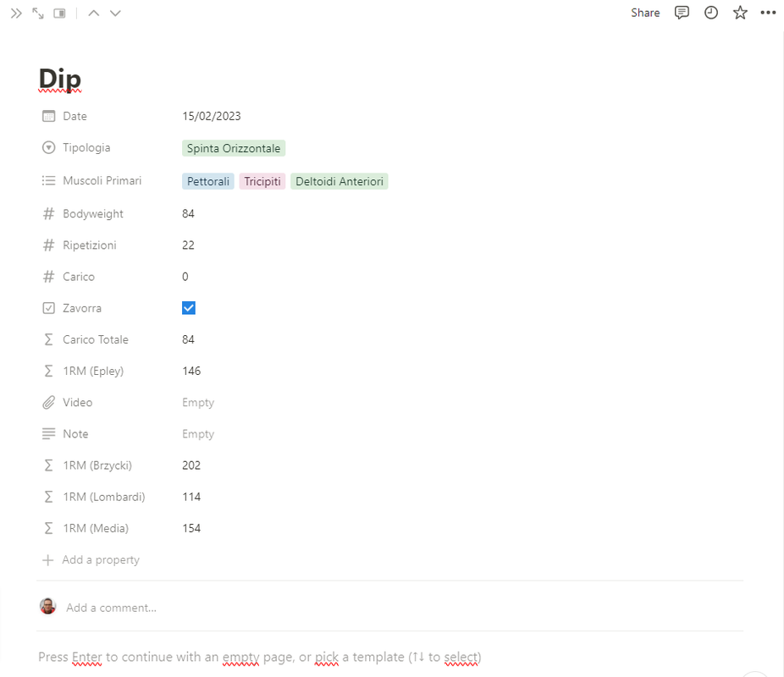Click the 1RM (Brzycki) sigma icon

pyautogui.click(x=48, y=465)
